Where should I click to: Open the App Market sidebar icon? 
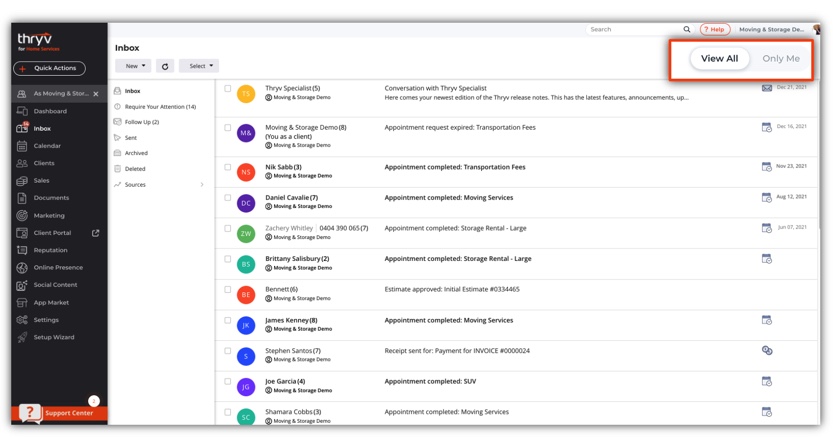(x=22, y=302)
